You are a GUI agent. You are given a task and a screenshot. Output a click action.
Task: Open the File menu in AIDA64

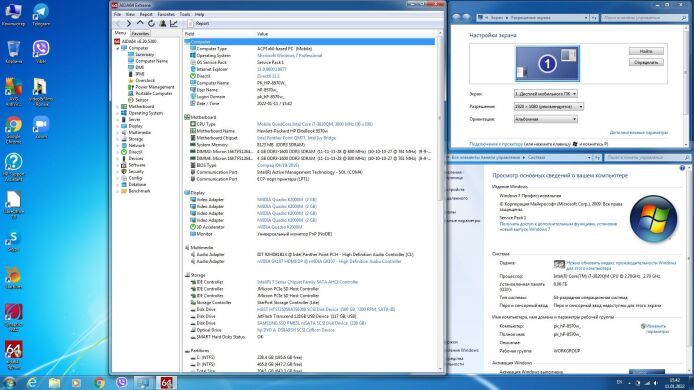117,14
